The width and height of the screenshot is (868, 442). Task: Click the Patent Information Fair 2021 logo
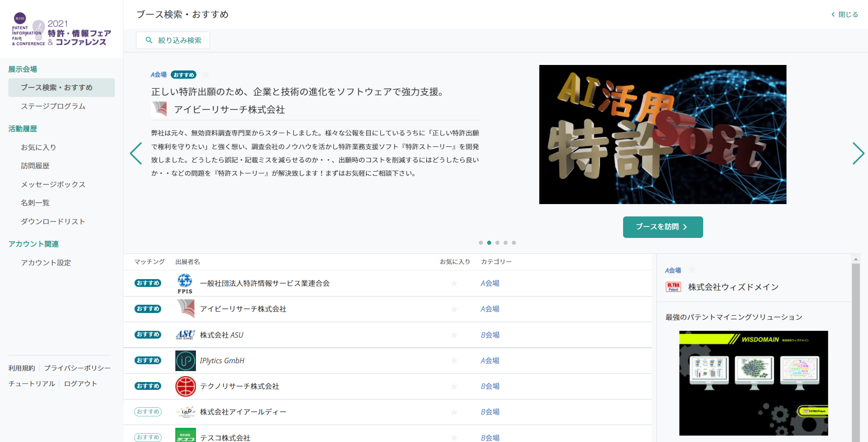tap(61, 30)
